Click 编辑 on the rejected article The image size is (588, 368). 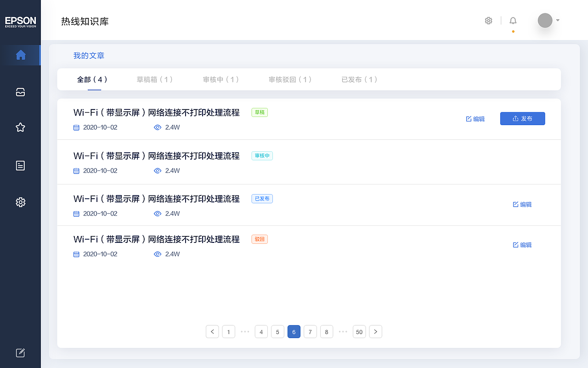pyautogui.click(x=522, y=245)
